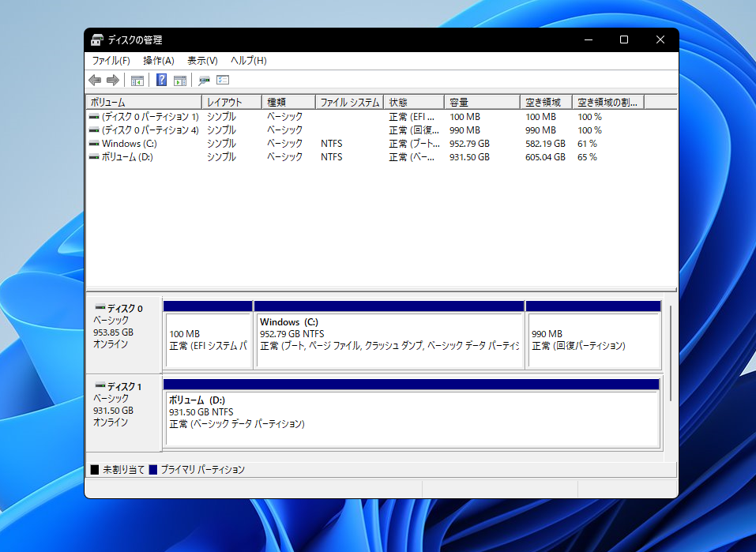Click the Forward arrow toolbar icon
The image size is (756, 552).
pyautogui.click(x=113, y=80)
